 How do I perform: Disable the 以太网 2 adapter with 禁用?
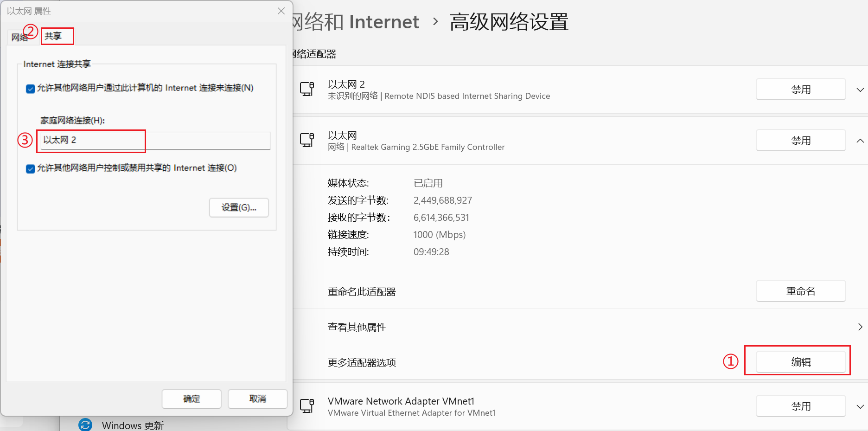[x=801, y=89]
